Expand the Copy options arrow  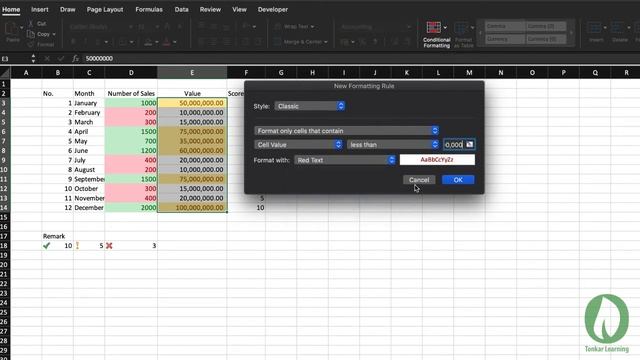[54, 35]
